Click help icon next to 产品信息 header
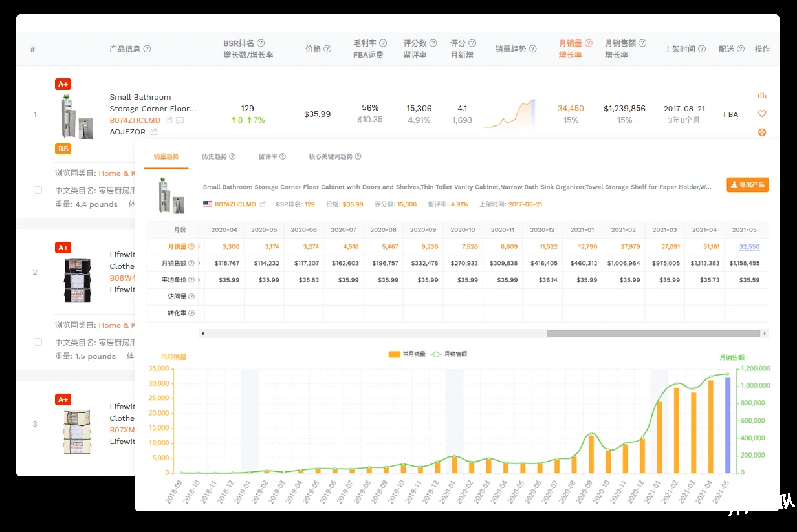The width and height of the screenshot is (797, 532). (147, 49)
